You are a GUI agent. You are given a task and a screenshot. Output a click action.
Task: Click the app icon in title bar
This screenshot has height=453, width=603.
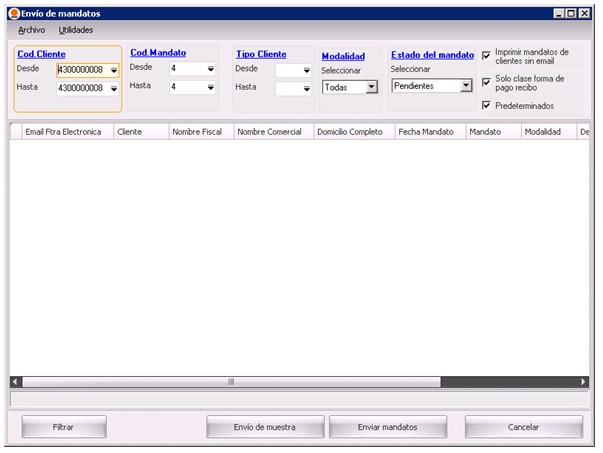[13, 13]
